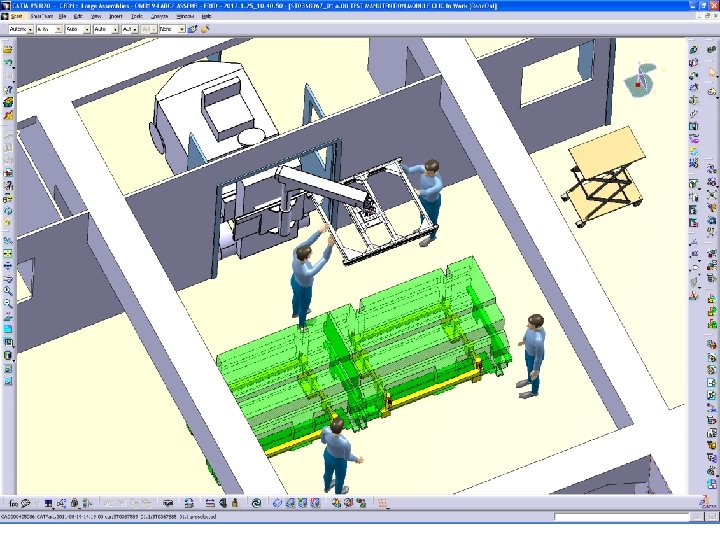
Task: Open the SmarTeam menu
Action: [42, 16]
